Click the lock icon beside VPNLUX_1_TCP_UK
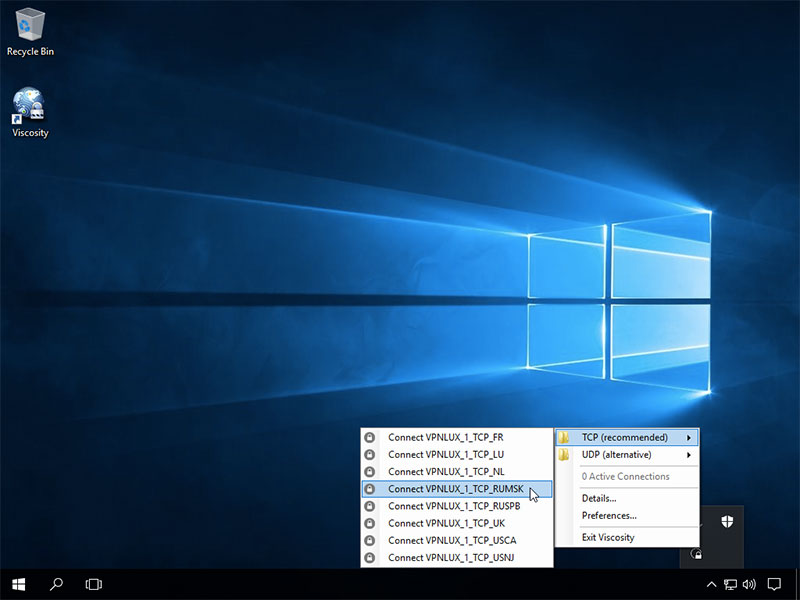The width and height of the screenshot is (800, 600). (x=370, y=523)
